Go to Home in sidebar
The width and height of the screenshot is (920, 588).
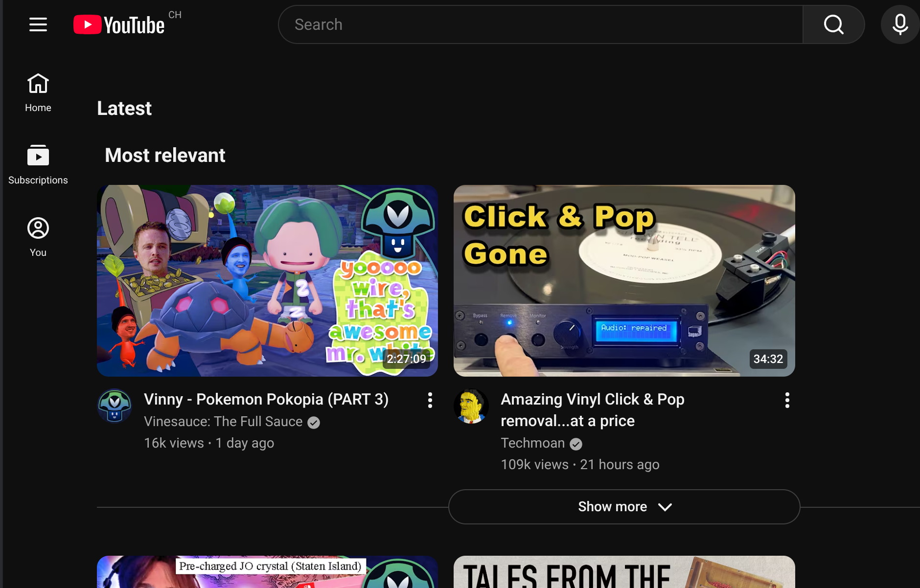(38, 92)
